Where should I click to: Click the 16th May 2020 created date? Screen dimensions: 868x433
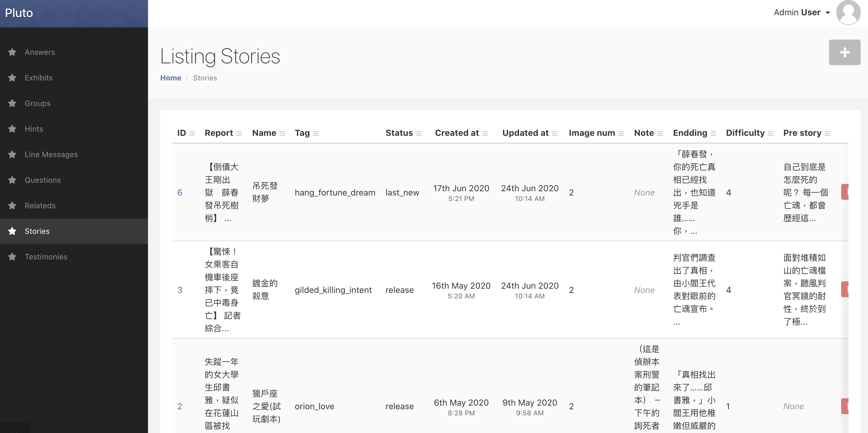(461, 285)
